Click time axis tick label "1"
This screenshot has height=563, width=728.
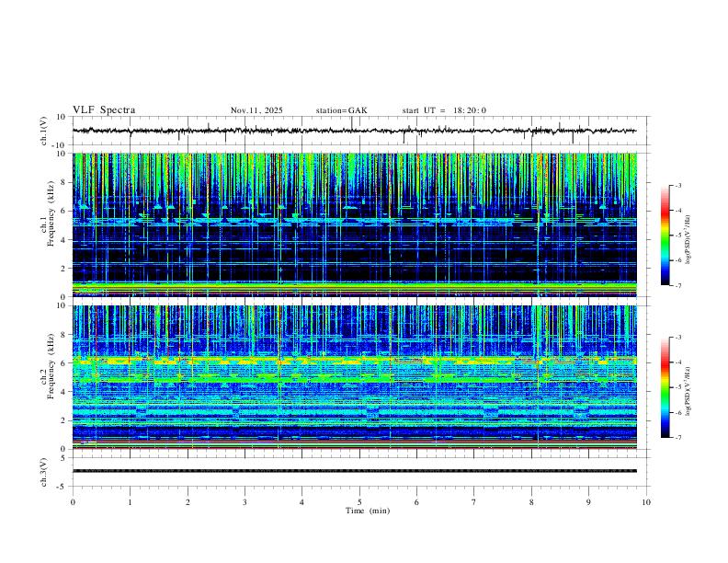tap(130, 502)
